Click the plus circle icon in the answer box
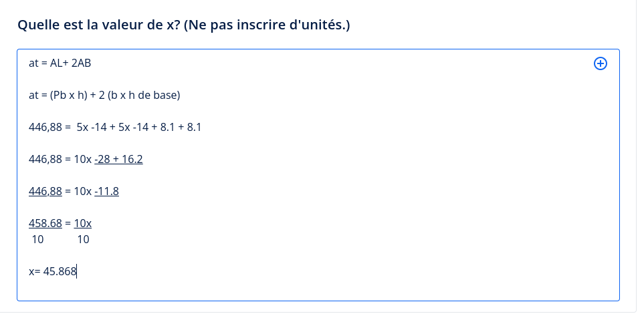 (x=600, y=63)
